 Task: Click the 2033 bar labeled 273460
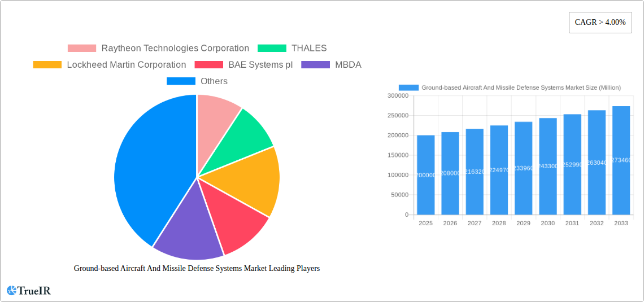pos(621,160)
